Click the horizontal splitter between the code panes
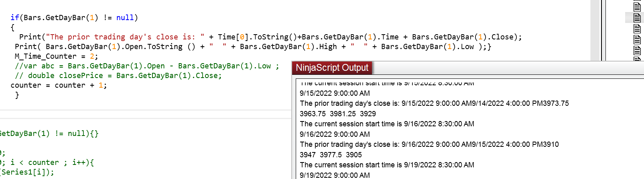The height and width of the screenshot is (179, 644). click(x=144, y=114)
